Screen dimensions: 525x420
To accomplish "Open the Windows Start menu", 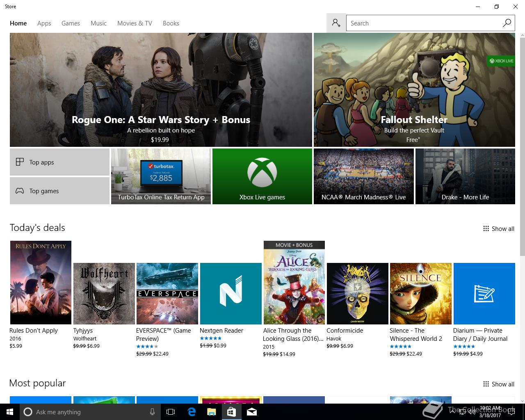I will click(x=10, y=412).
